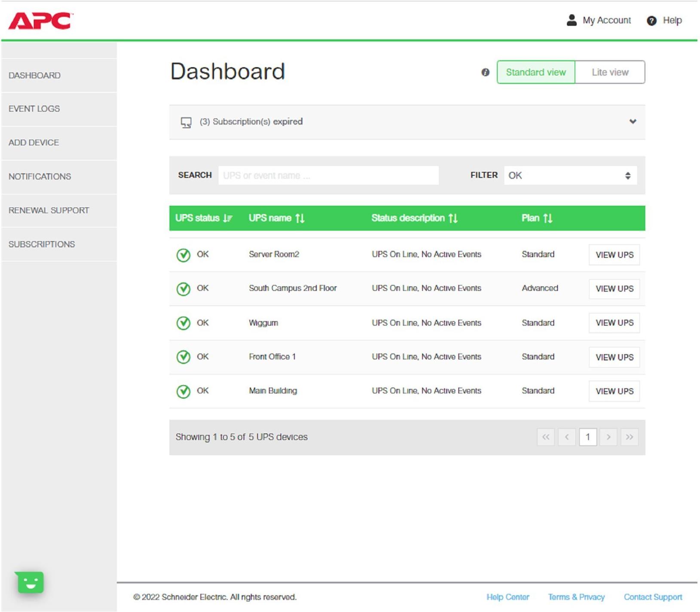The width and height of the screenshot is (700, 612).
Task: Sort by UPS name column
Action: click(x=276, y=218)
